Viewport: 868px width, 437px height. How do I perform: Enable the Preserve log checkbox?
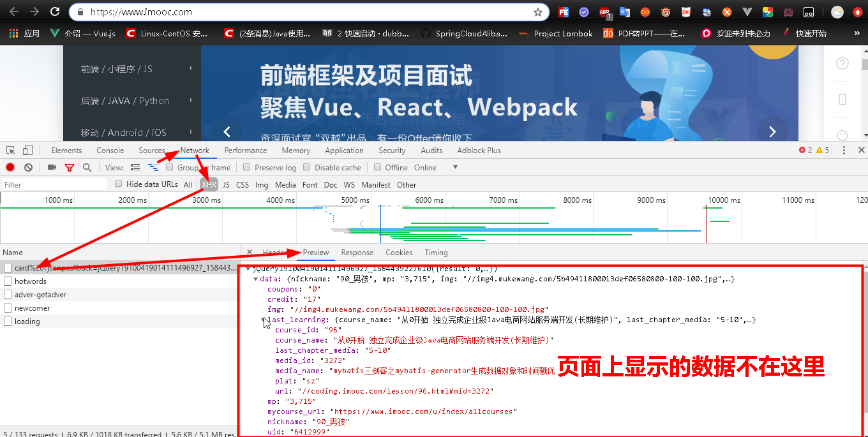tap(247, 167)
